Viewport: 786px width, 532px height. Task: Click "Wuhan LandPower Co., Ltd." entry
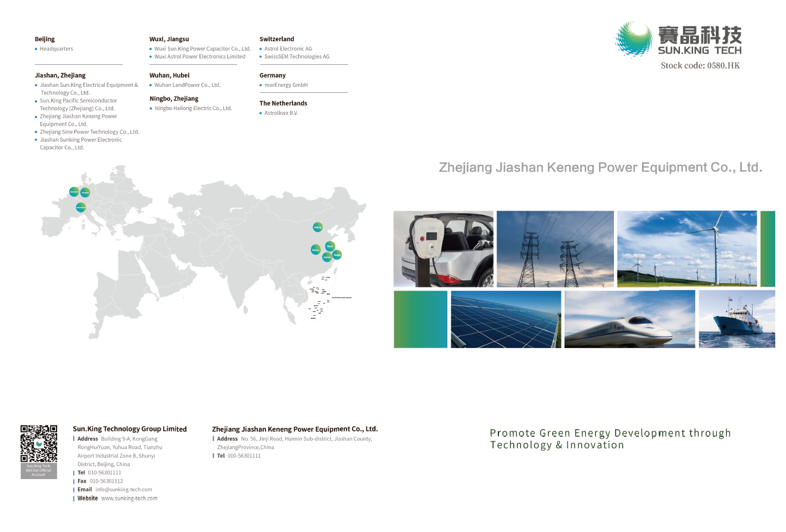(188, 85)
